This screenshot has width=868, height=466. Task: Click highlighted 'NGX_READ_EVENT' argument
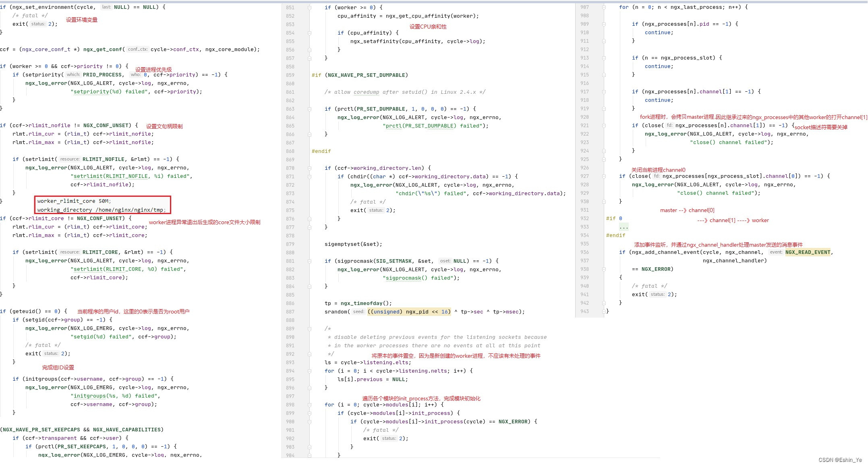pyautogui.click(x=808, y=252)
